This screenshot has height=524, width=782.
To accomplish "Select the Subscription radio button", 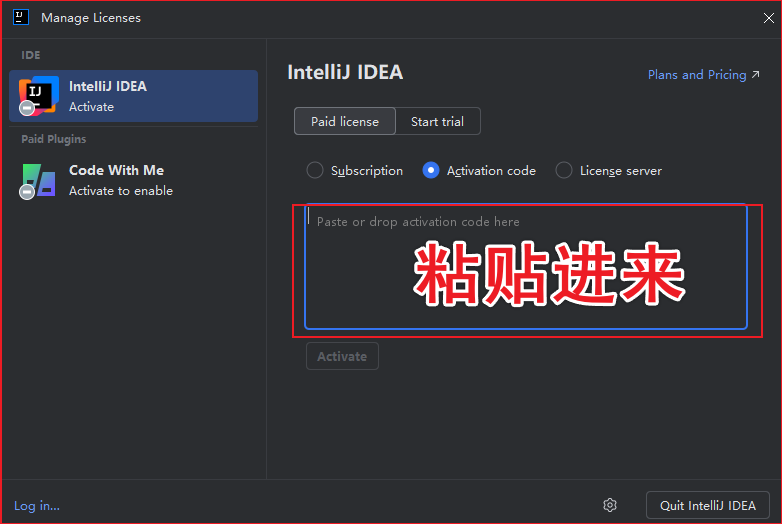I will 315,171.
